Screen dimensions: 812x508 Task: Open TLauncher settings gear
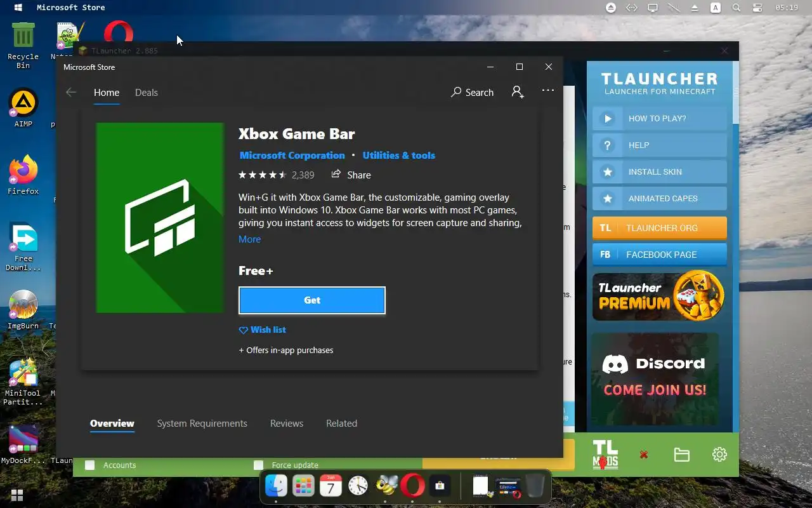tap(719, 455)
